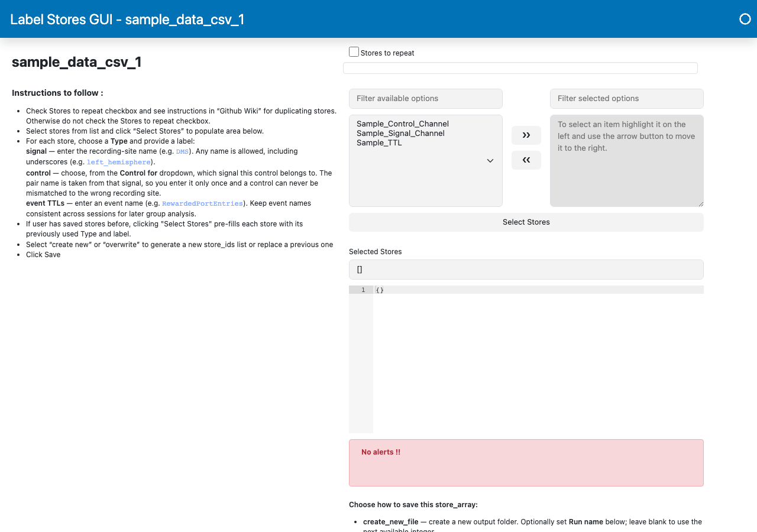
Task: Click the Click Save instruction bullet
Action: tap(43, 255)
